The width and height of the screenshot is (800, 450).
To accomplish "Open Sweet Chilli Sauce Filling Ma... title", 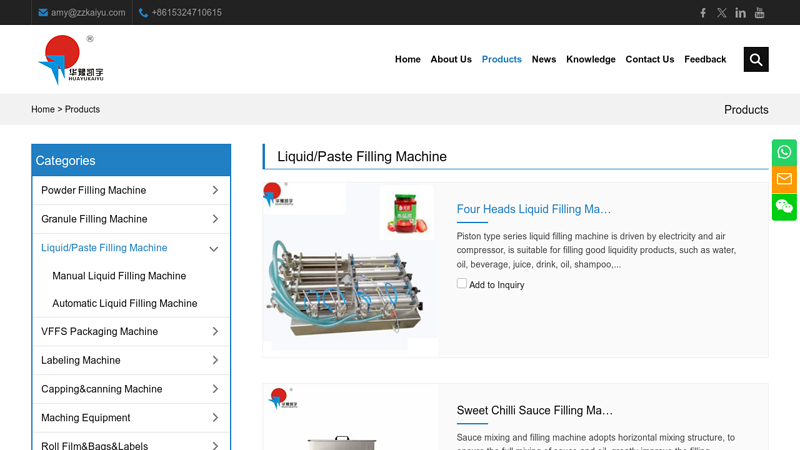I will coord(535,410).
